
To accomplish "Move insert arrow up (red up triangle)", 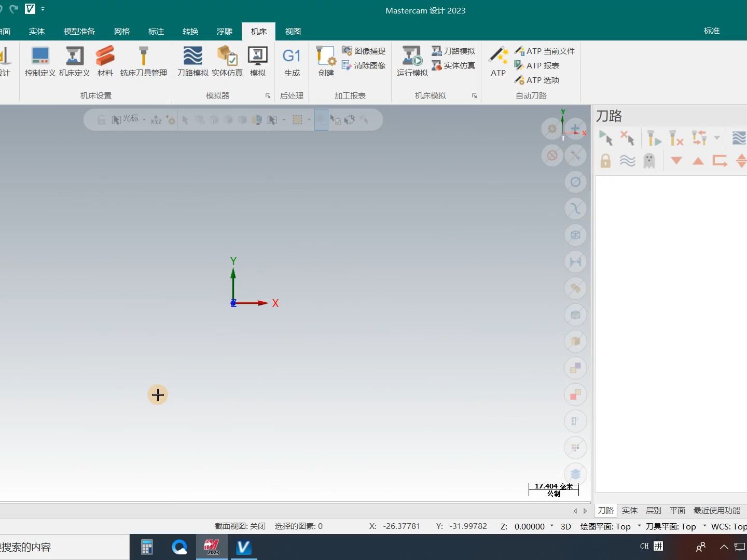I will (x=698, y=161).
